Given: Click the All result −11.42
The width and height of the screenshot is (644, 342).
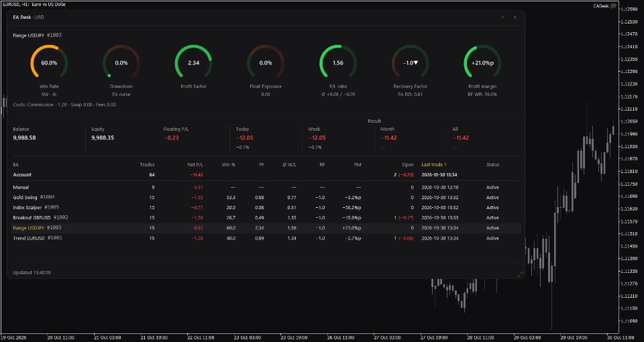Looking at the screenshot, I should pyautogui.click(x=461, y=137).
